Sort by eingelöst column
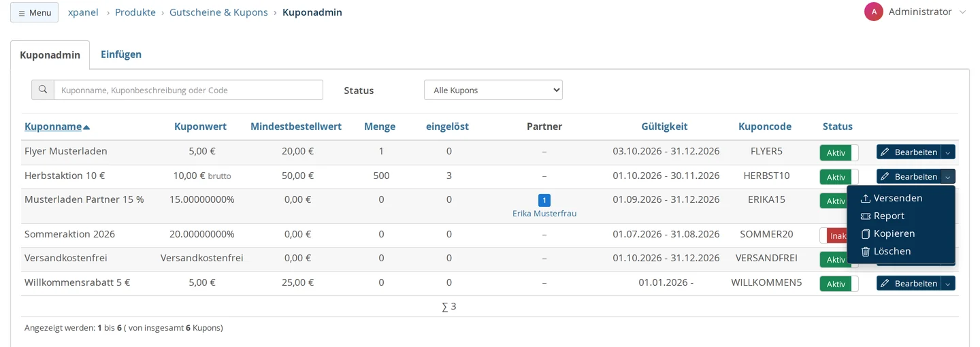This screenshot has height=347, width=980. tap(447, 127)
